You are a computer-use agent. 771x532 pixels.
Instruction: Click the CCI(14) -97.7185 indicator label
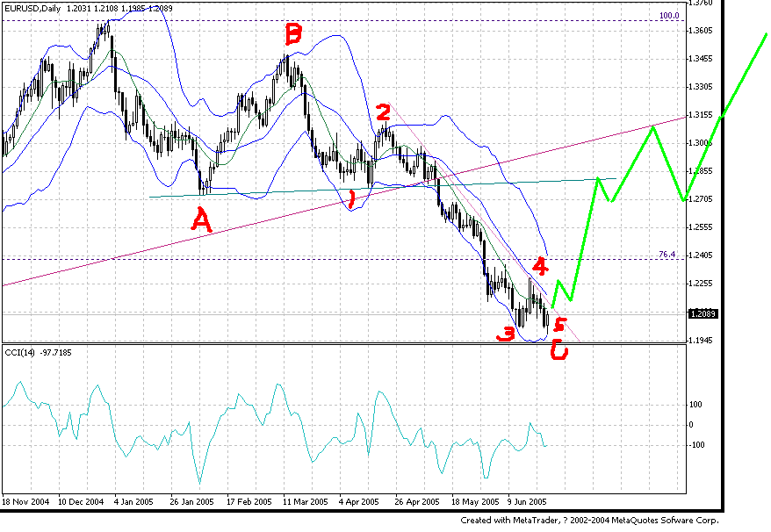click(38, 353)
